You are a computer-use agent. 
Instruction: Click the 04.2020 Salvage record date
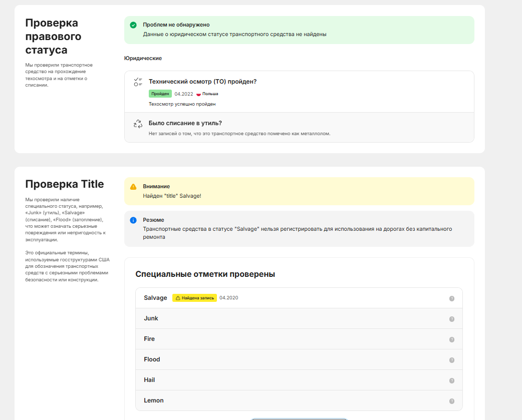[229, 298]
